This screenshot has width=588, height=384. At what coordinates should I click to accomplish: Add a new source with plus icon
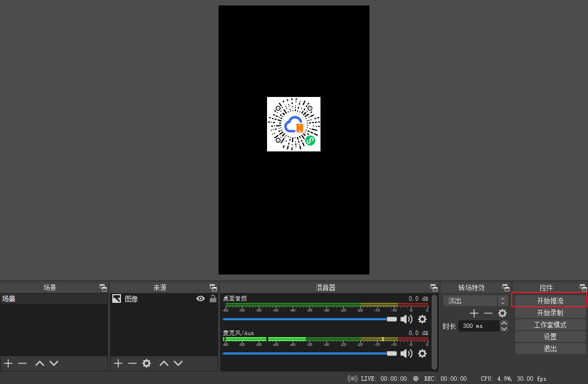pyautogui.click(x=118, y=363)
